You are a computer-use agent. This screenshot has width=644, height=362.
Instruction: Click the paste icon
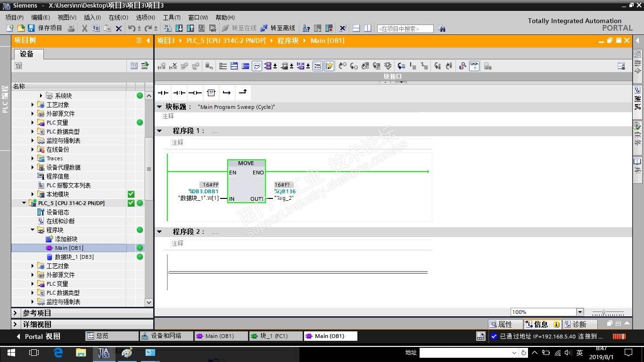[107, 28]
